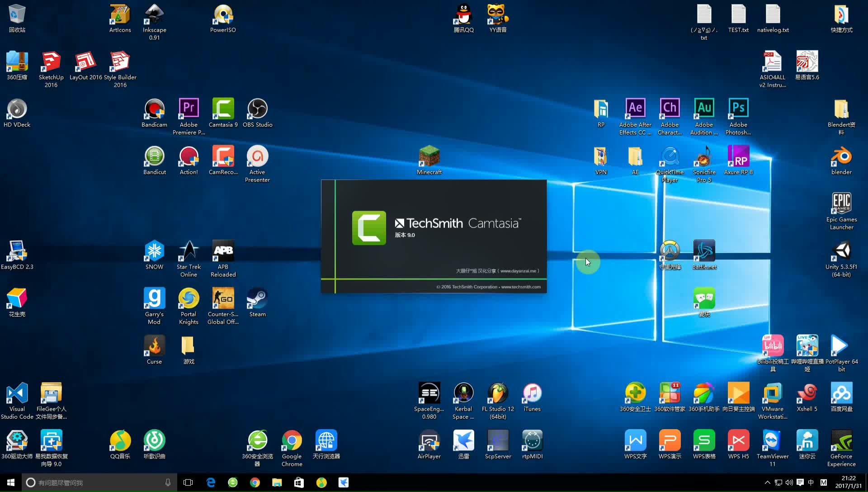Select the AirPlayer desktop icon

point(429,445)
